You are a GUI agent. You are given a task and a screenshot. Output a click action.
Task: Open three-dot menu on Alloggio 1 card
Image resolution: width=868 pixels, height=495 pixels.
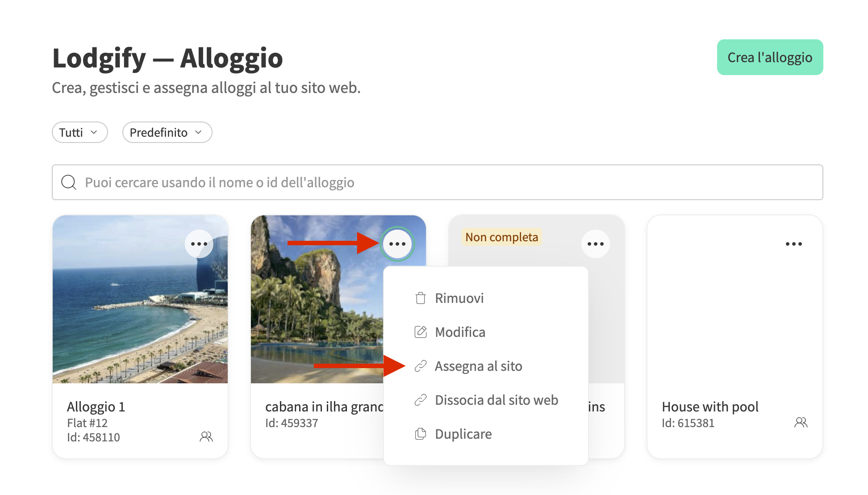[199, 244]
